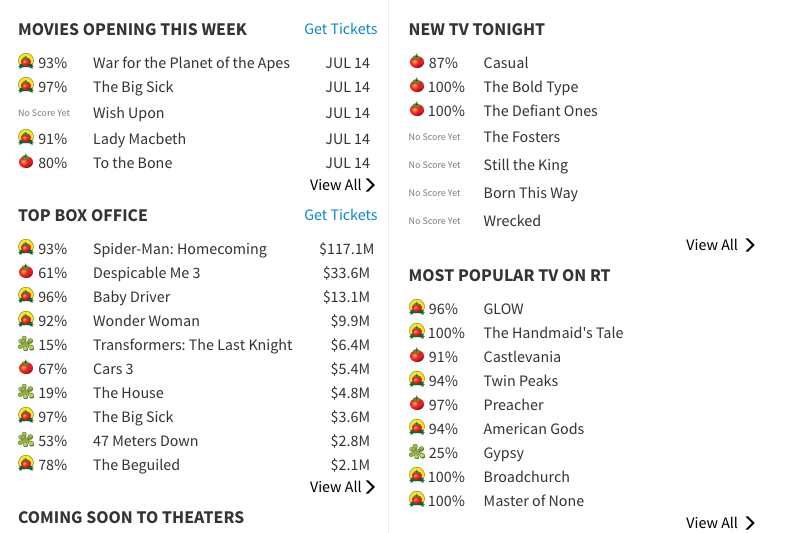
Task: Click the tomato icon beside To the Bone
Action: coord(26,162)
